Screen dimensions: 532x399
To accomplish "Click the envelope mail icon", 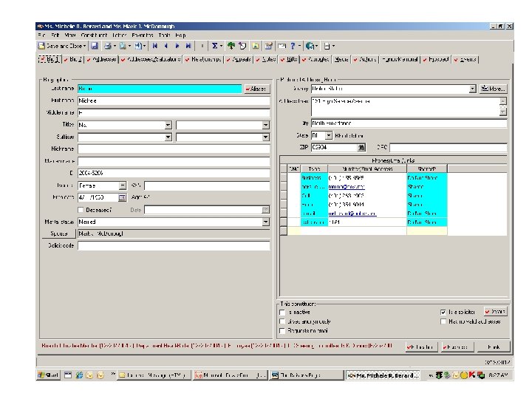I will tap(282, 46).
